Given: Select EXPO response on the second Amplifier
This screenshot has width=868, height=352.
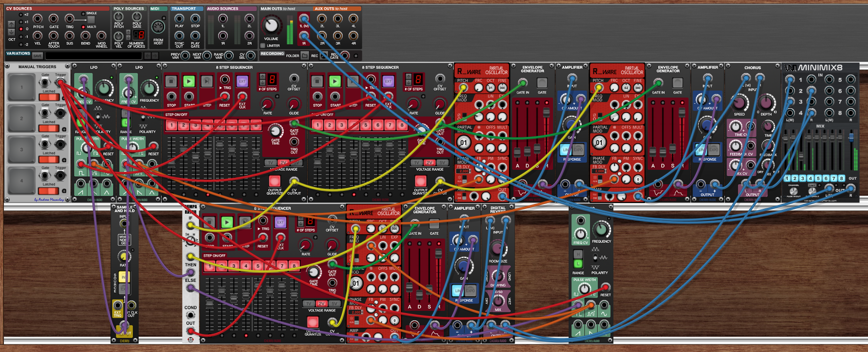Looking at the screenshot, I should pyautogui.click(x=713, y=150).
